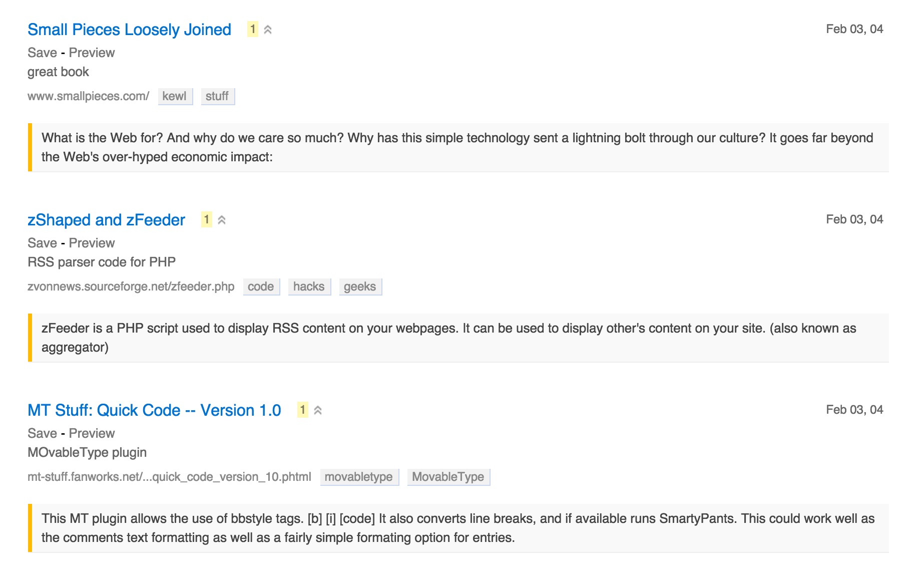Open the Small Pieces Loosely Joined link
The image size is (924, 569).
[129, 30]
